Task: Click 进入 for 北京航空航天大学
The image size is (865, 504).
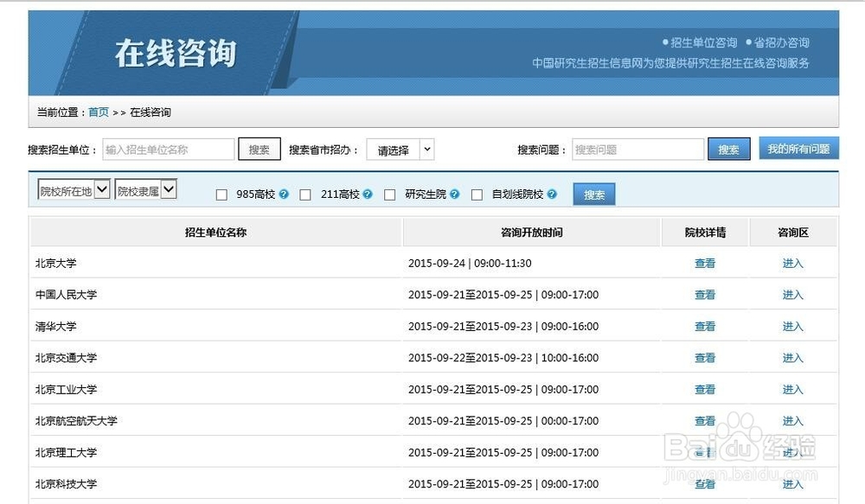Action: (x=792, y=421)
